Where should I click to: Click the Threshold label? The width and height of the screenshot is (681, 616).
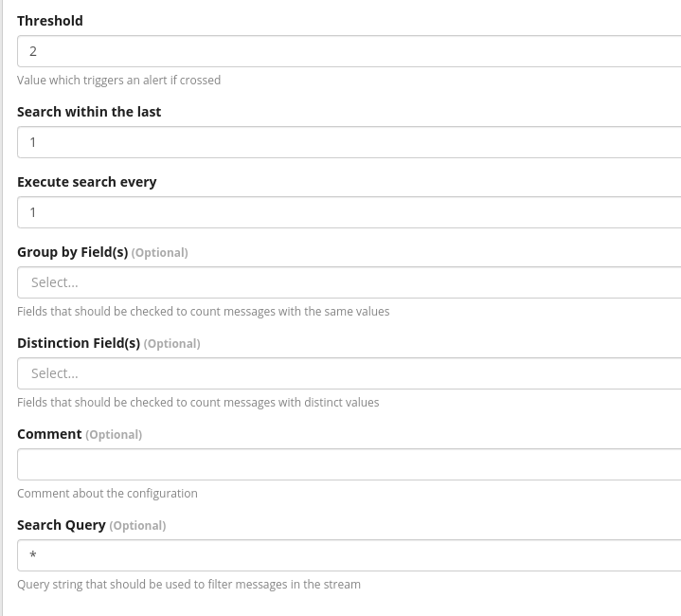coord(50,21)
